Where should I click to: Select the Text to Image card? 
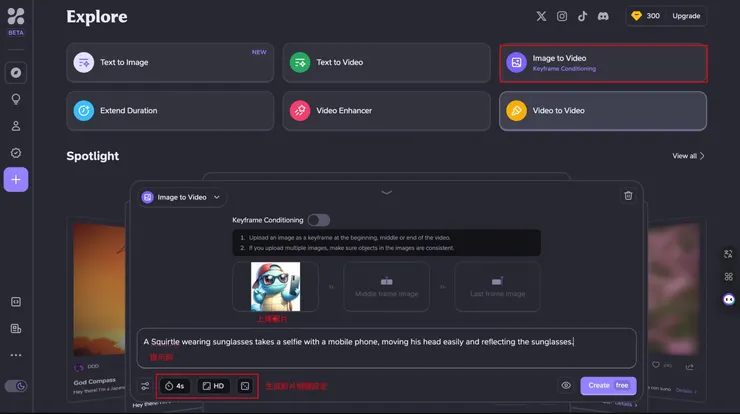pyautogui.click(x=170, y=62)
